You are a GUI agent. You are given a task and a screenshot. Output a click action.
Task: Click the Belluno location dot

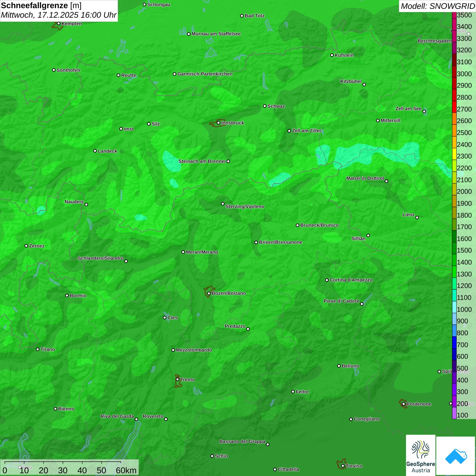[x=339, y=366]
